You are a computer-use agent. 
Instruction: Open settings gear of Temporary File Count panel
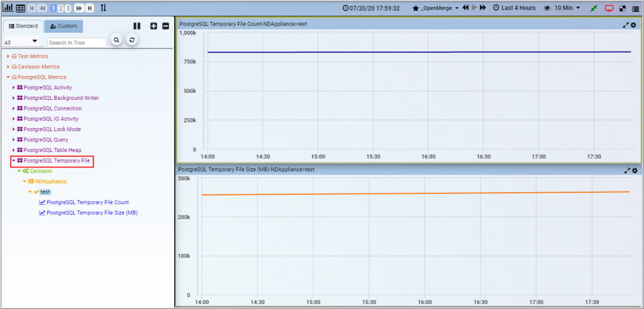pos(635,24)
